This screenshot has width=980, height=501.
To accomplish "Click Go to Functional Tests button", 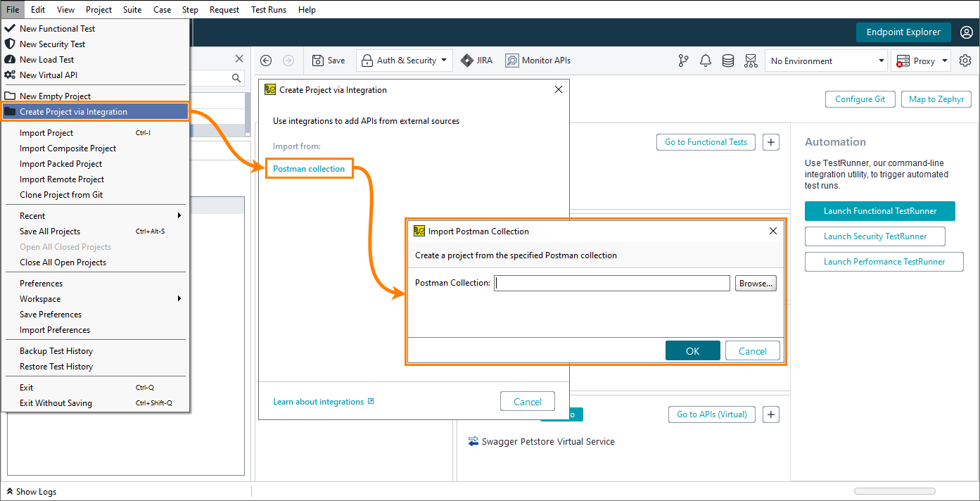I will coord(706,142).
